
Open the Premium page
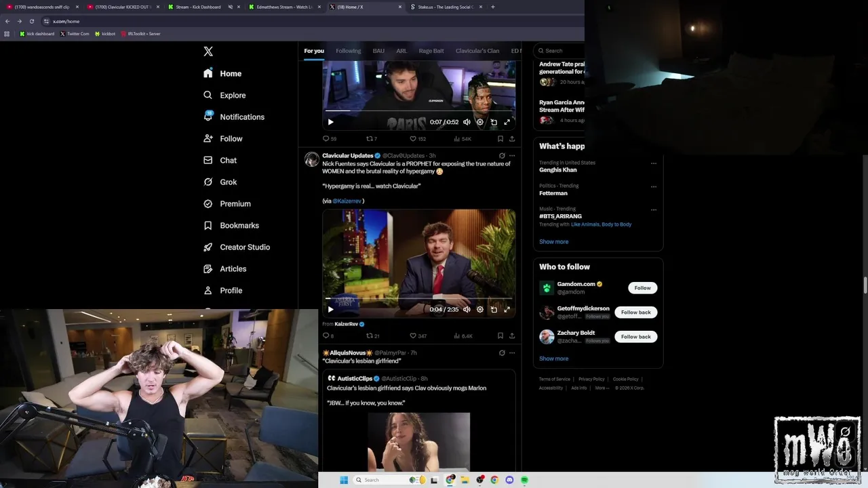click(x=227, y=203)
